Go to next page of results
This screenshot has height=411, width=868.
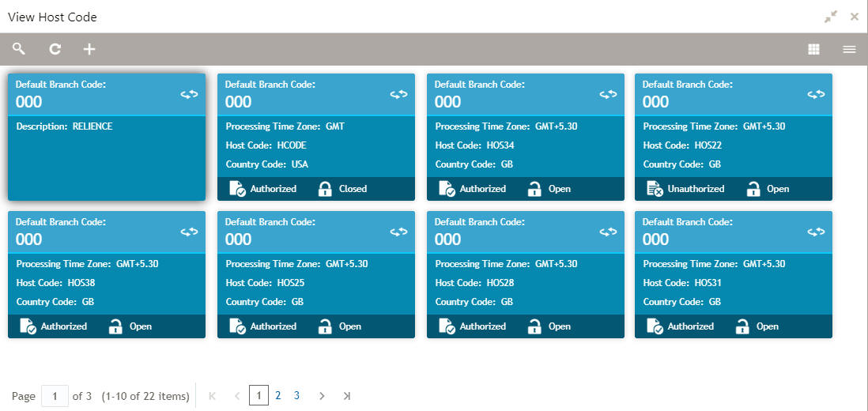tap(323, 395)
